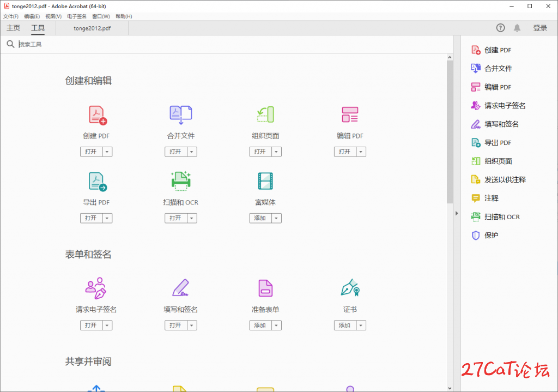Click 打开 button under 导出 PDF
The width and height of the screenshot is (558, 392).
tap(91, 218)
